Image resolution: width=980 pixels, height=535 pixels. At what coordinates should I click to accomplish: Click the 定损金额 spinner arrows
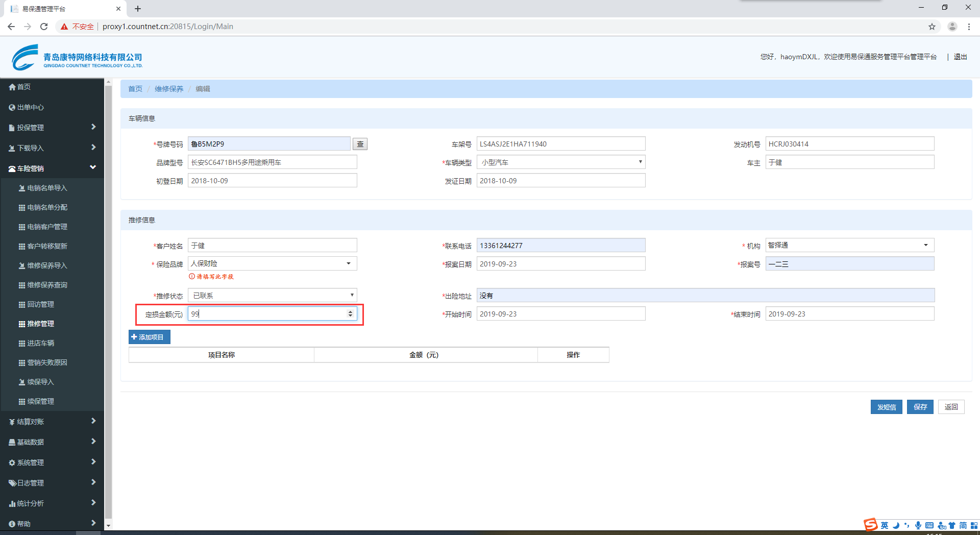click(x=350, y=314)
